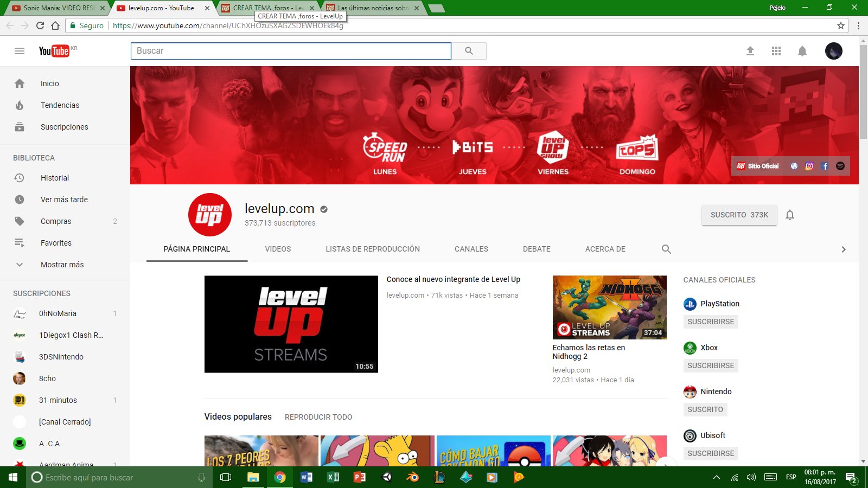The width and height of the screenshot is (868, 488).
Task: Open PowerPoint from taskbar
Action: click(360, 477)
